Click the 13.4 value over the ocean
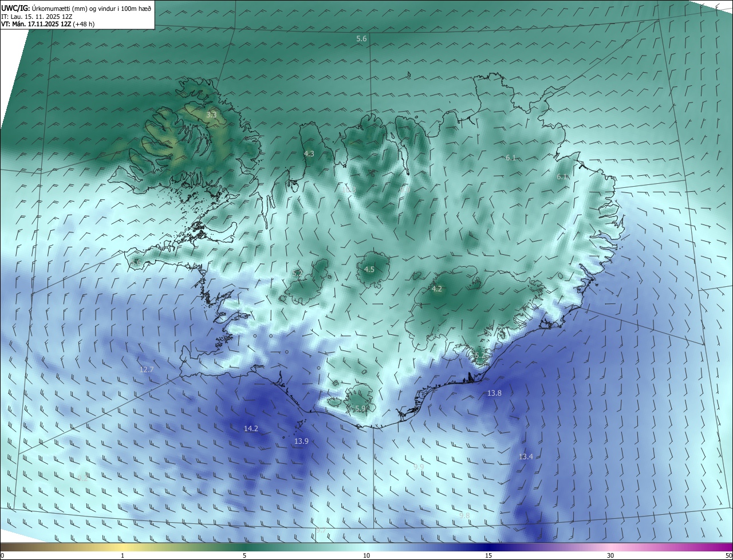733x560 pixels. point(526,456)
